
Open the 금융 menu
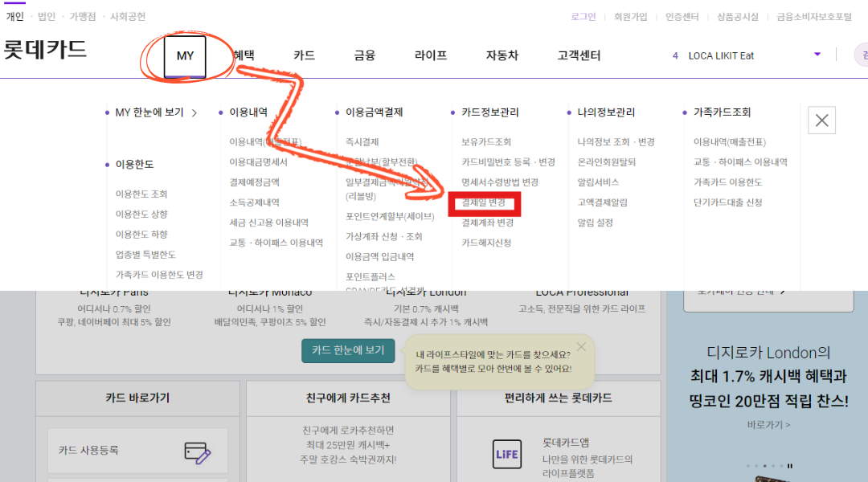pyautogui.click(x=365, y=55)
